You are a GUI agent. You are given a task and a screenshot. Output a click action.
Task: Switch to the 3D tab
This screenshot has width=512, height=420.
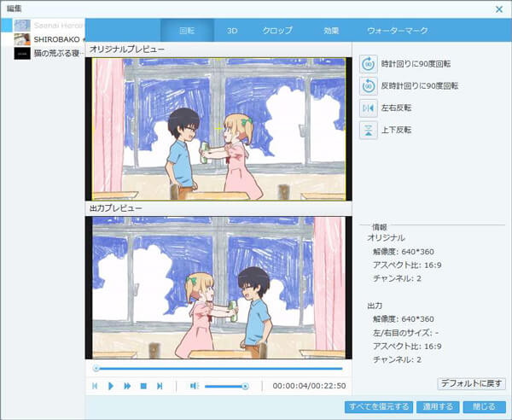pos(232,31)
